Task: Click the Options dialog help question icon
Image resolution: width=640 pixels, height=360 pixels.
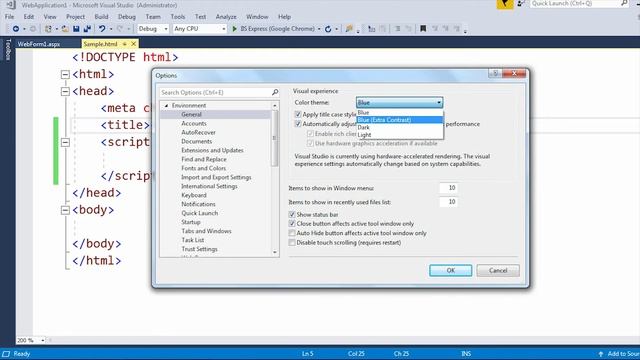Action: 495,73
